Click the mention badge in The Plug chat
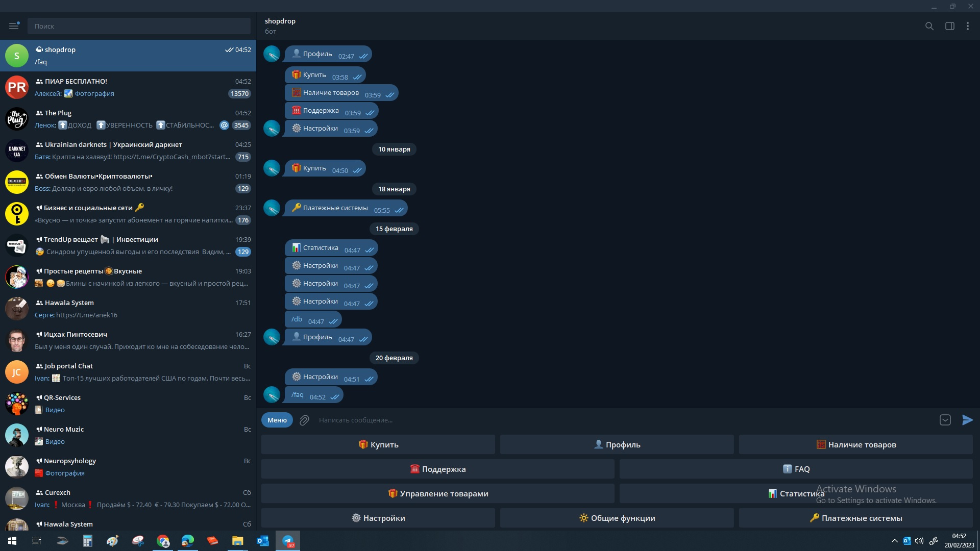This screenshot has height=551, width=980. (x=224, y=125)
